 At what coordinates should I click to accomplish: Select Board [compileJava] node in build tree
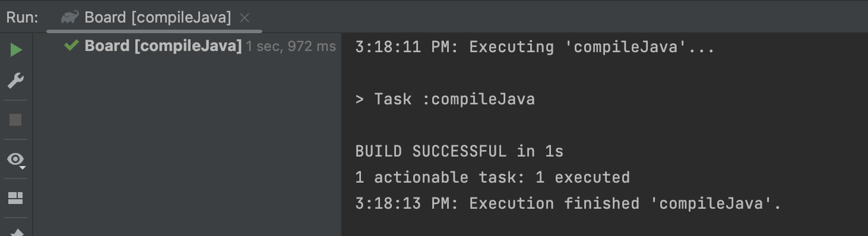pyautogui.click(x=163, y=46)
